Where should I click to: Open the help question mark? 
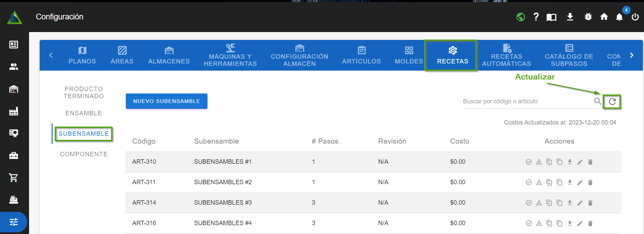click(x=536, y=17)
